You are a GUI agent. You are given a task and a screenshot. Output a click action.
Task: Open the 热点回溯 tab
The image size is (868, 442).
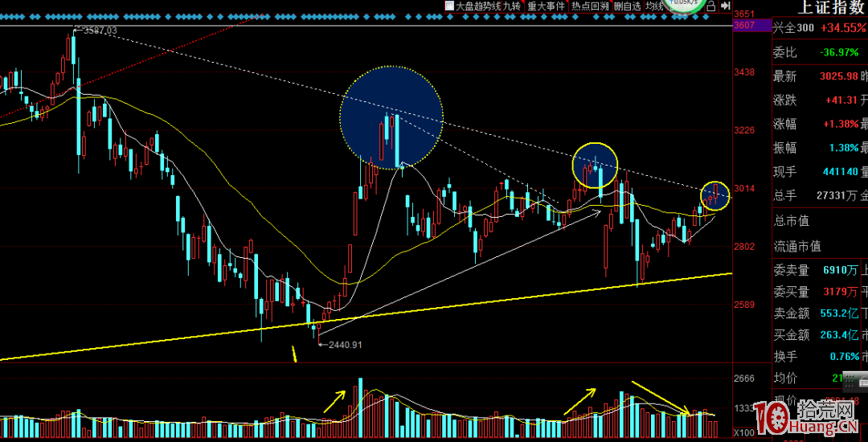(591, 6)
